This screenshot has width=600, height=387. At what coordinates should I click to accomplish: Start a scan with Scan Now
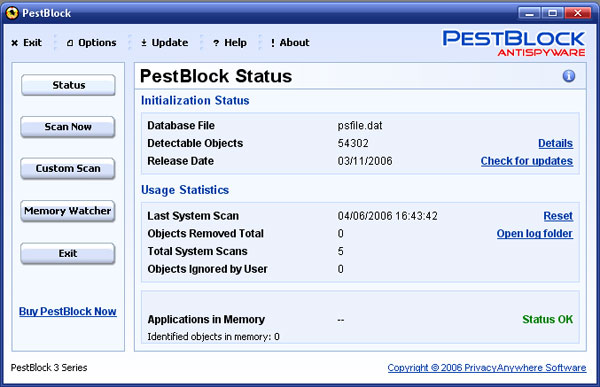click(68, 127)
